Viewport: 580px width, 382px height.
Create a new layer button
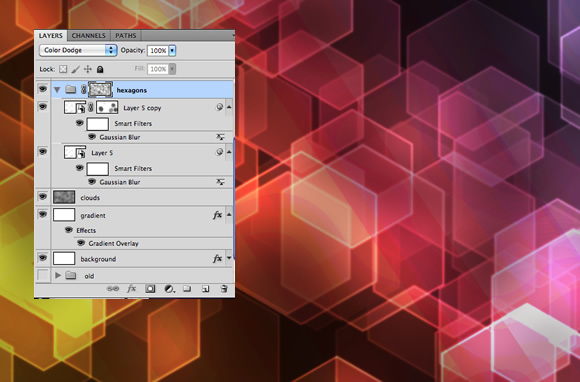tap(206, 289)
